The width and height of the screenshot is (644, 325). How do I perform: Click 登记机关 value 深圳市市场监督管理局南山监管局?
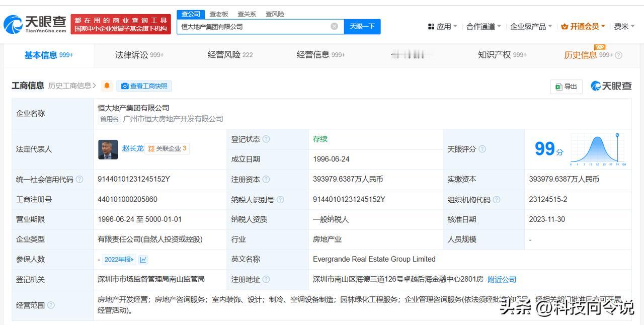(151, 279)
